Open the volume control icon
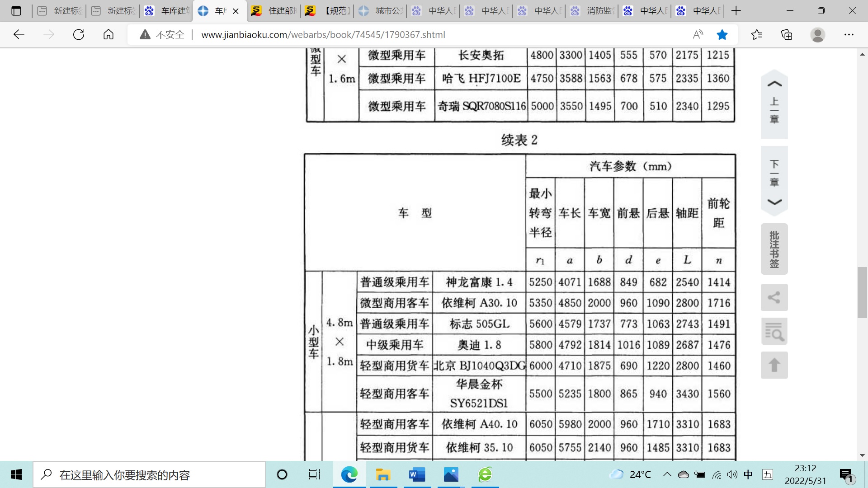Screen dimensions: 868x488 732,474
